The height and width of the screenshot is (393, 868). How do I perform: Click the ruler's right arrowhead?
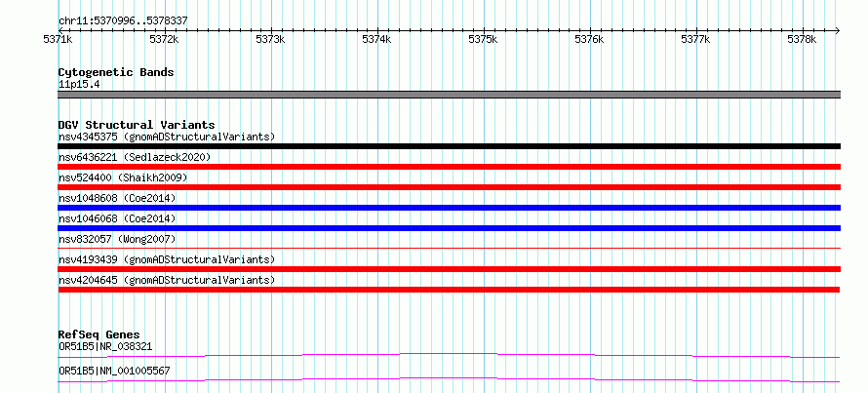(838, 30)
